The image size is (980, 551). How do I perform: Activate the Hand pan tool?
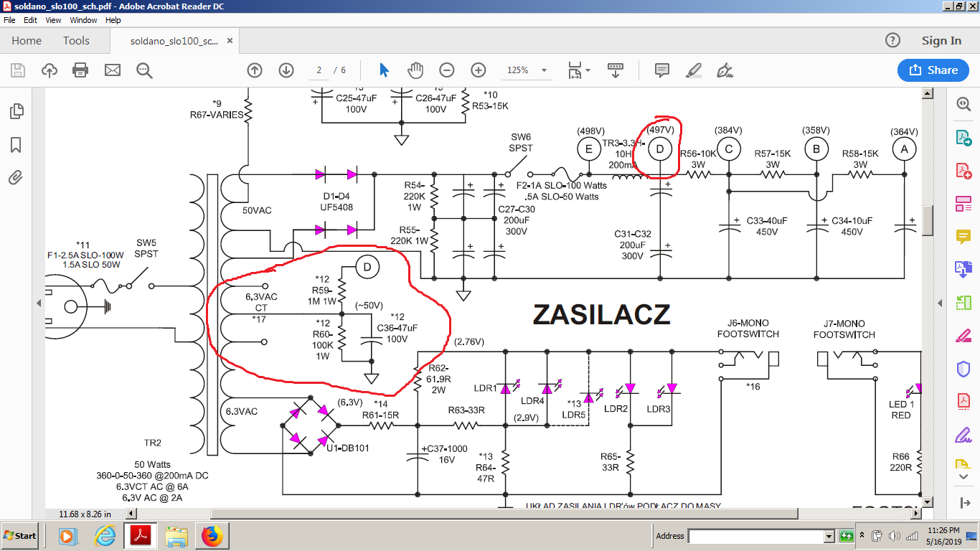415,70
